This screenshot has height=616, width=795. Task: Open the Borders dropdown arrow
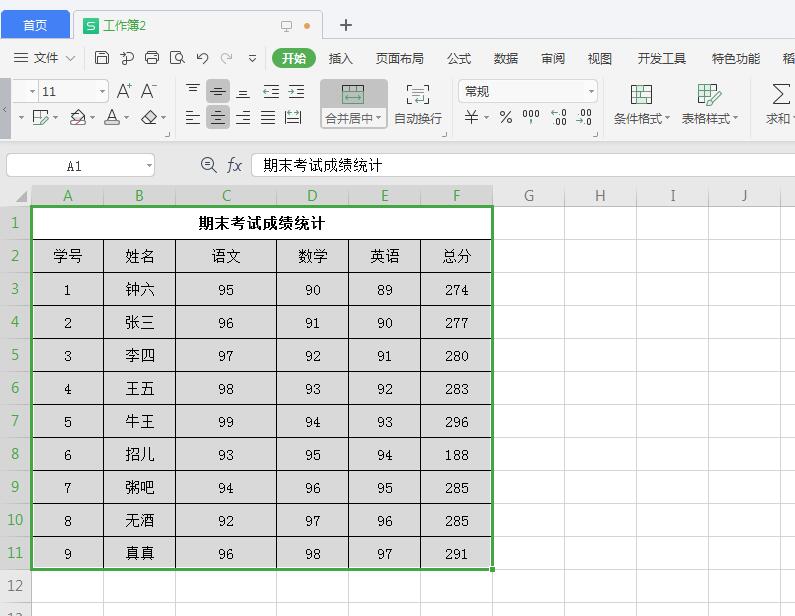click(55, 118)
